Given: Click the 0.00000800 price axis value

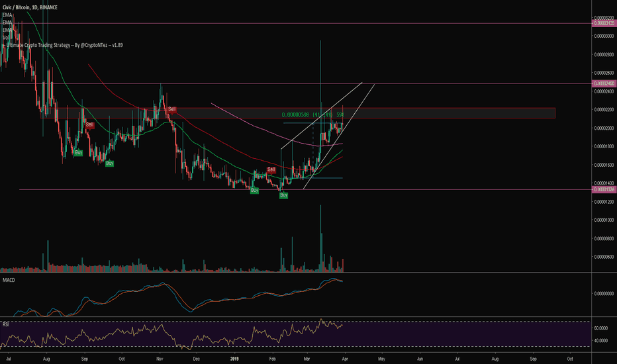Looking at the screenshot, I should (x=604, y=238).
